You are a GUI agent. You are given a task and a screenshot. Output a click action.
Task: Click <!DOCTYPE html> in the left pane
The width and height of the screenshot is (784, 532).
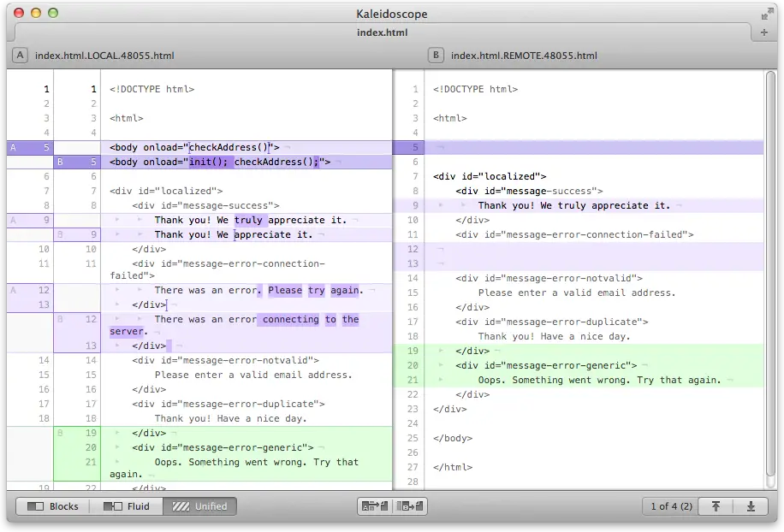point(152,89)
